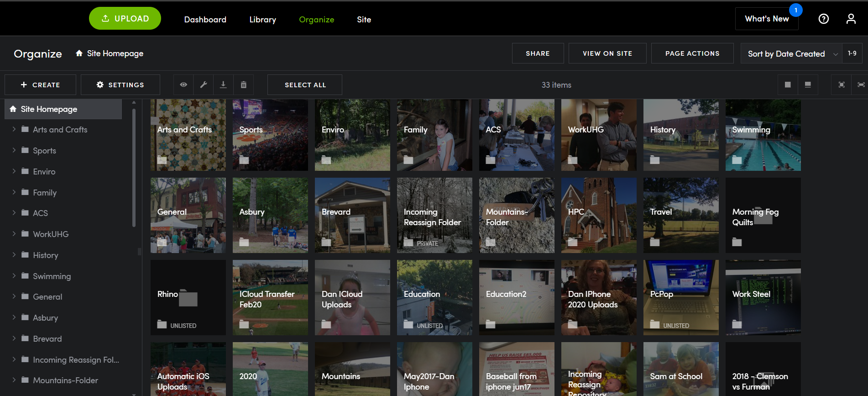The image size is (868, 396).
Task: Open folder Settings button
Action: pyautogui.click(x=120, y=84)
